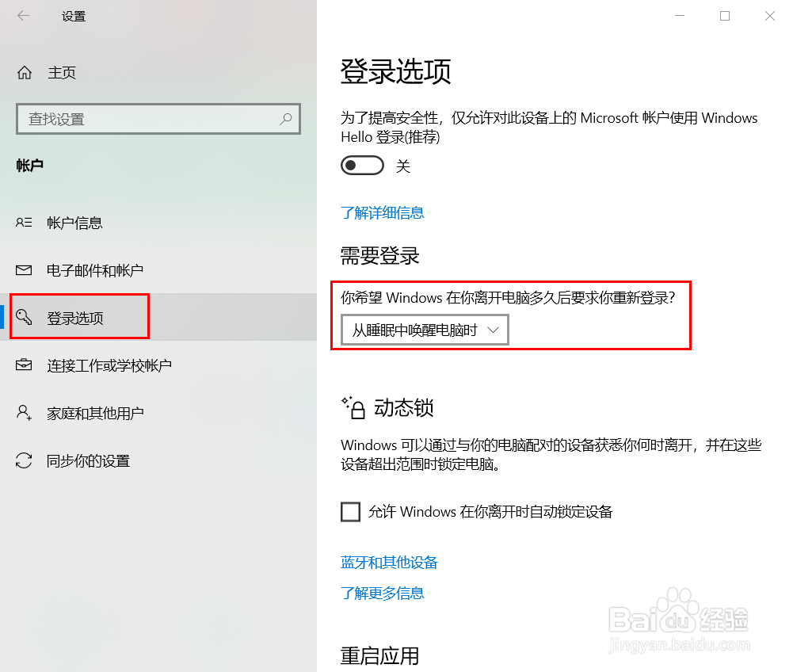Screen dimensions: 793x672
Task: Click the key icon for 登录选项
Action: point(24,317)
